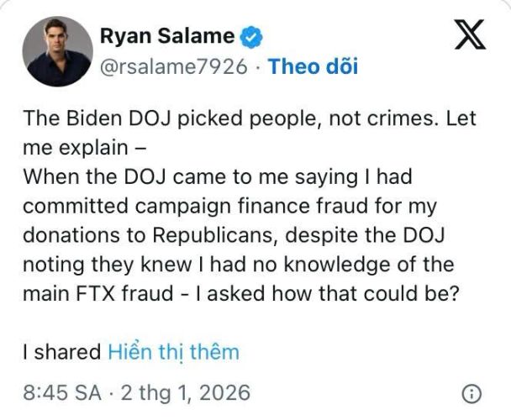Click the Ryan Salame display name
The image size is (511, 420).
(166, 36)
